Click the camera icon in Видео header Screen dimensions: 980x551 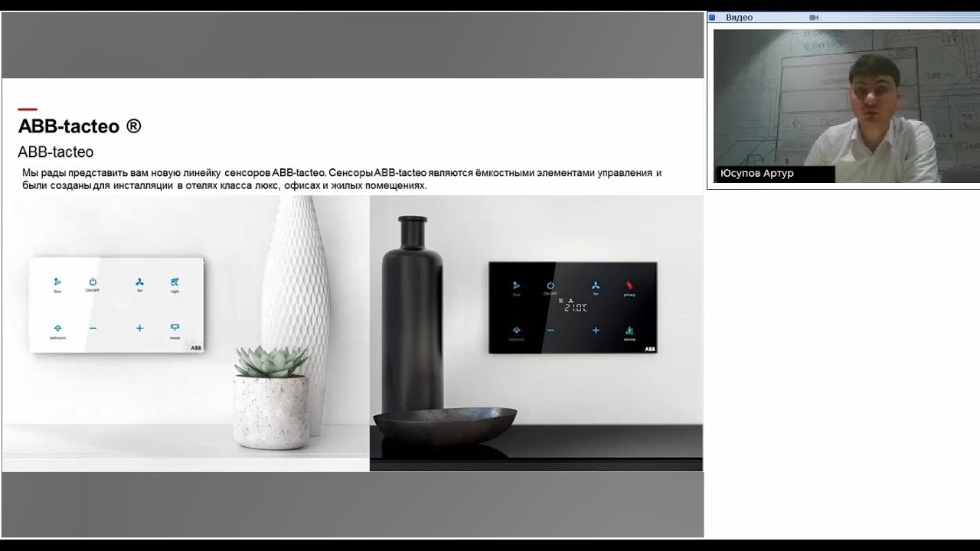pyautogui.click(x=815, y=18)
